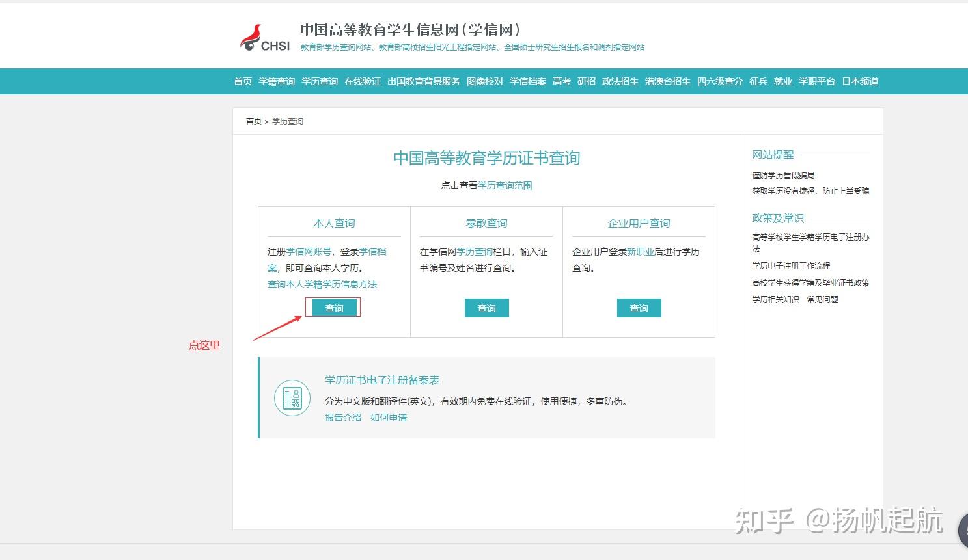Viewport: 968px width, 560px height.
Task: Click the 零散查询 card heading
Action: (x=486, y=223)
